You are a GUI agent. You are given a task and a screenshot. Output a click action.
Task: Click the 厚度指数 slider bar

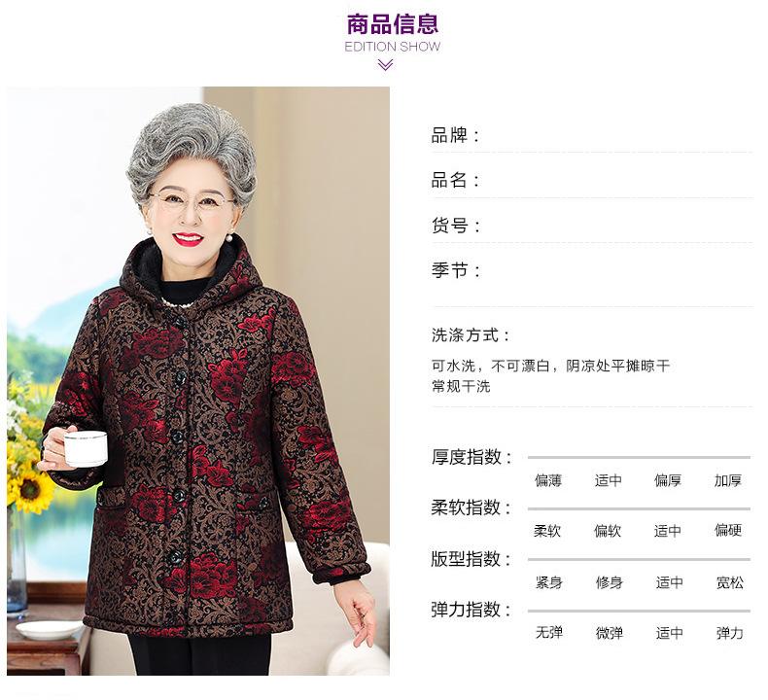pyautogui.click(x=639, y=458)
